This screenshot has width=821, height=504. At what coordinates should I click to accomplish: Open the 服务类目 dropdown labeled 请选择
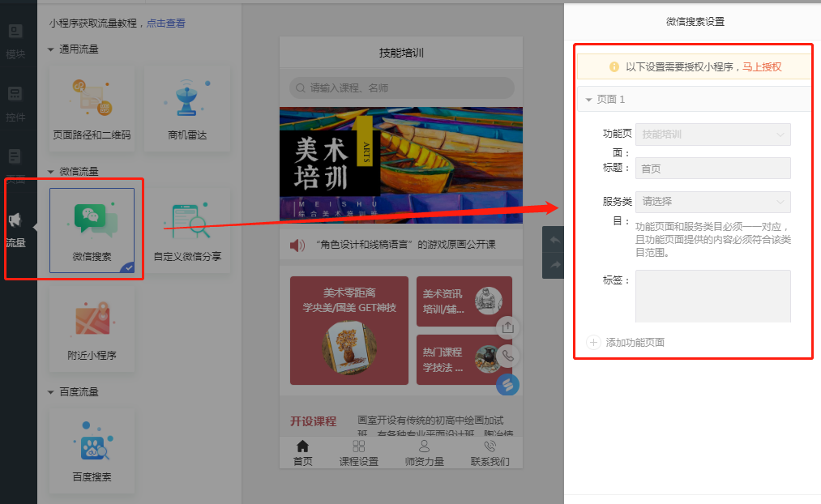click(x=712, y=201)
